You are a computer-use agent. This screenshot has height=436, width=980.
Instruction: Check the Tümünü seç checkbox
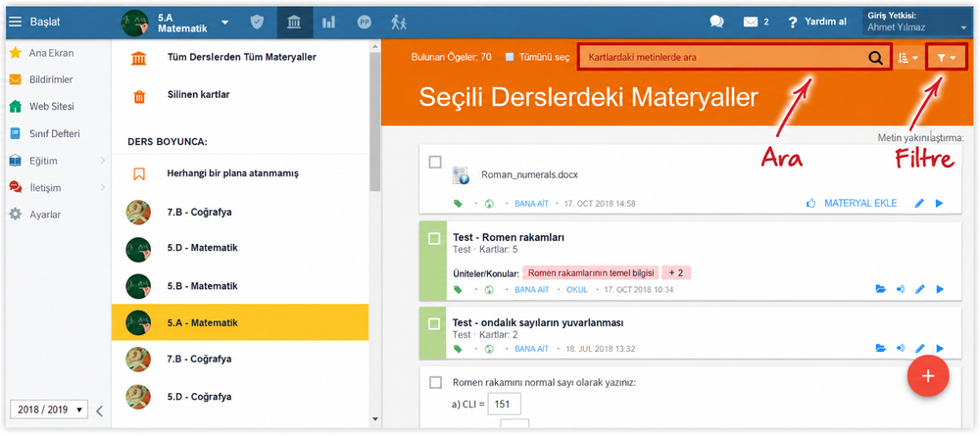click(510, 57)
